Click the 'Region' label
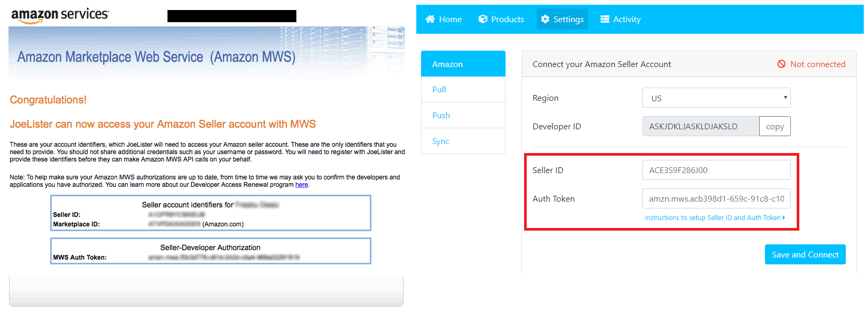 point(545,98)
